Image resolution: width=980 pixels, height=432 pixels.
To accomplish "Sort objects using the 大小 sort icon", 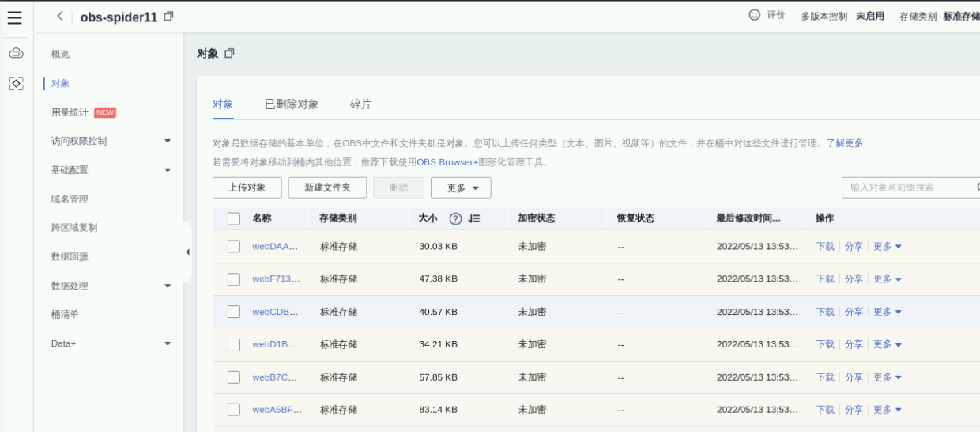I will tap(474, 219).
